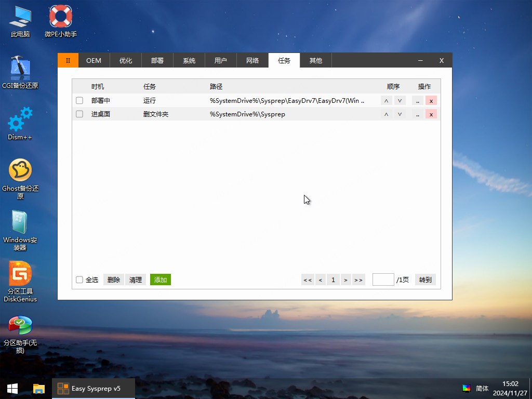Jump to last page with >>
Image resolution: width=532 pixels, height=399 pixels.
click(x=358, y=280)
